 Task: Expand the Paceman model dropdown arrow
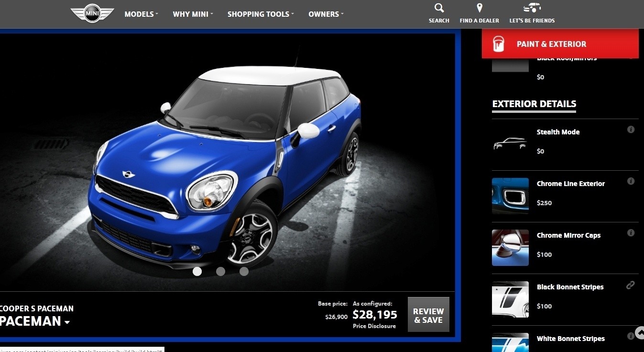coord(67,322)
